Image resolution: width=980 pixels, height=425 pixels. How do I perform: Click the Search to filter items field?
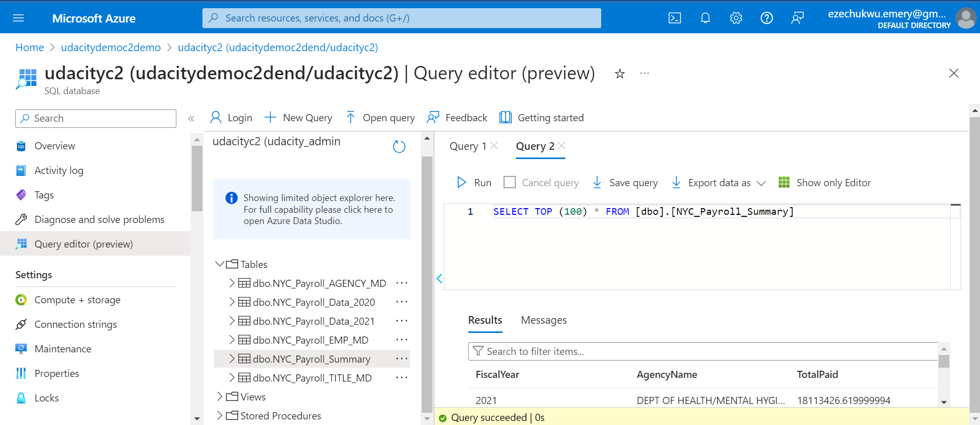pyautogui.click(x=703, y=351)
